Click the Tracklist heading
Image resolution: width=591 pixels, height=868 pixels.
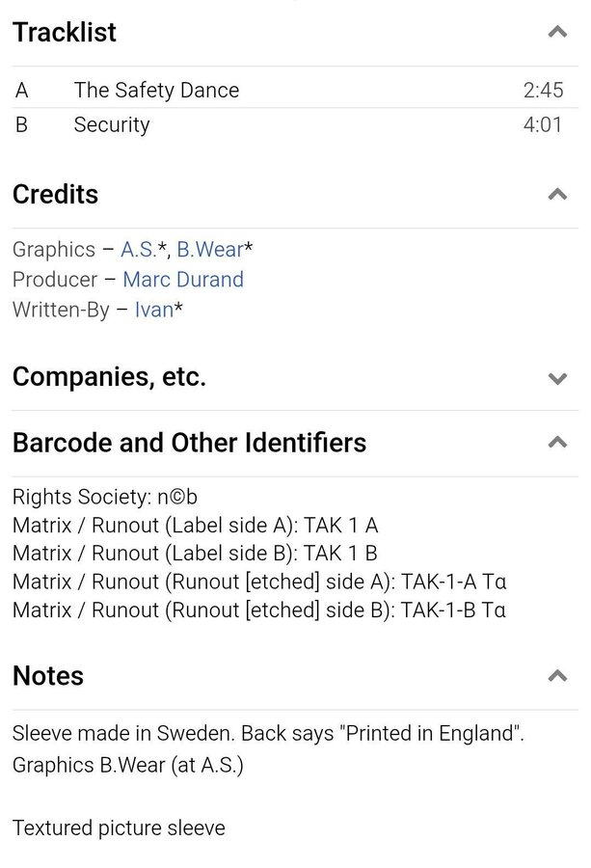[65, 33]
